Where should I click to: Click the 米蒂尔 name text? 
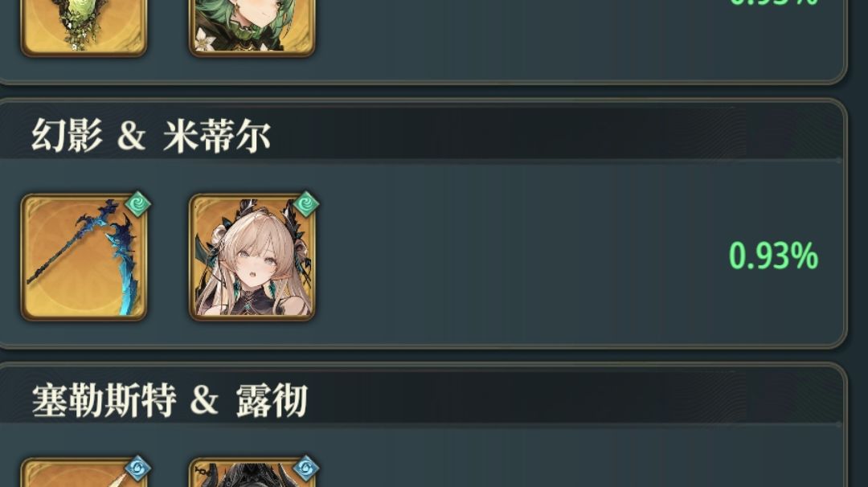216,136
